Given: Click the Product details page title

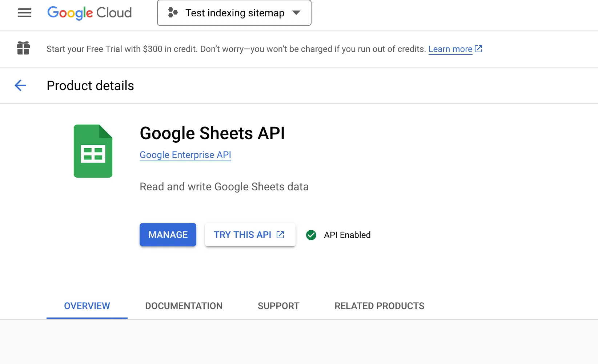Looking at the screenshot, I should 91,86.
